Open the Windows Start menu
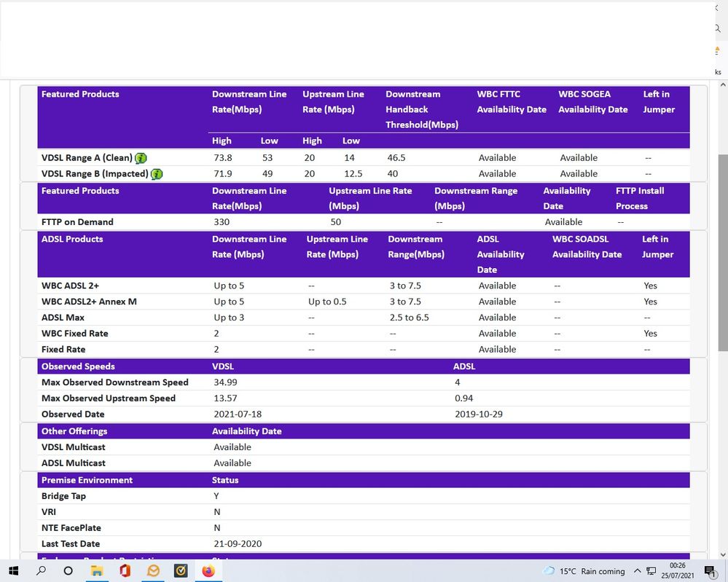The height and width of the screenshot is (582, 728). click(x=13, y=571)
